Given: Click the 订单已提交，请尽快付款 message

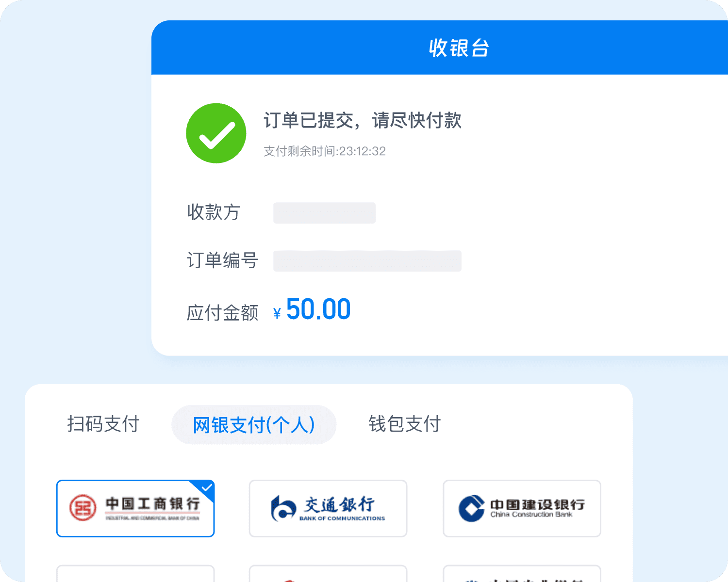Looking at the screenshot, I should (362, 120).
